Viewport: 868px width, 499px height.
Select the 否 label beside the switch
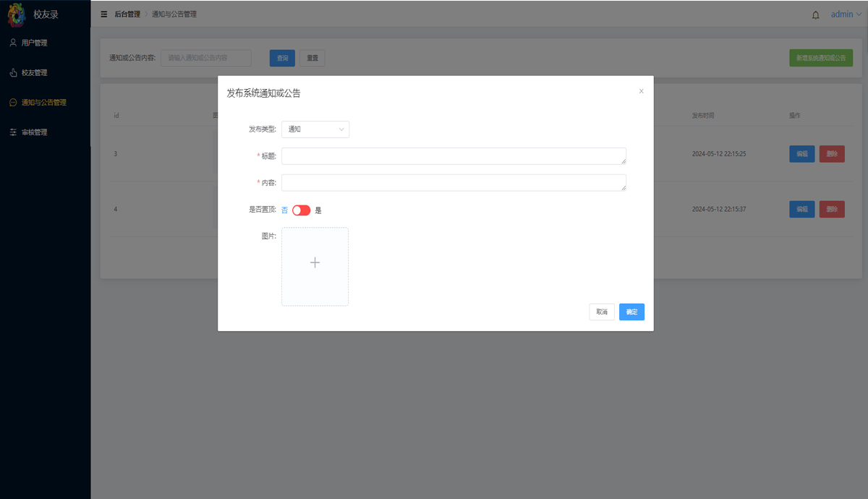tap(284, 210)
